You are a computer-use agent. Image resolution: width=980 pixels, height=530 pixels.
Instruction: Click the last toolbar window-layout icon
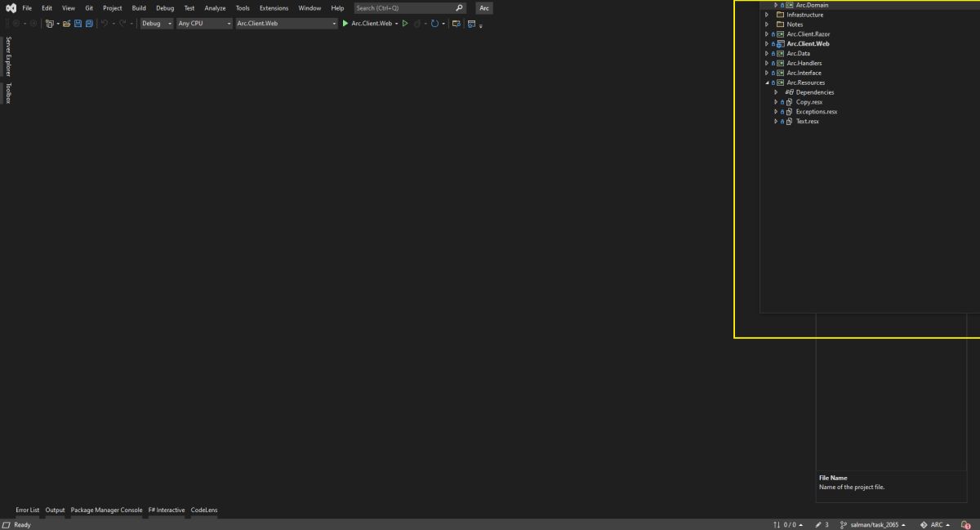(472, 24)
